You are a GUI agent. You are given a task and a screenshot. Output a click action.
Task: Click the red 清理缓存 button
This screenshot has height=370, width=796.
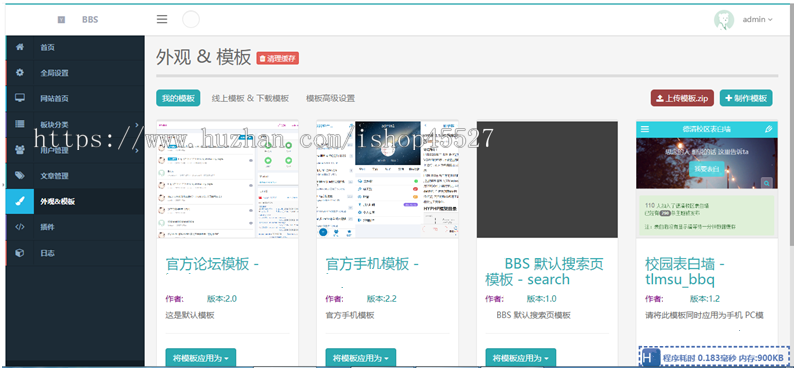point(278,58)
